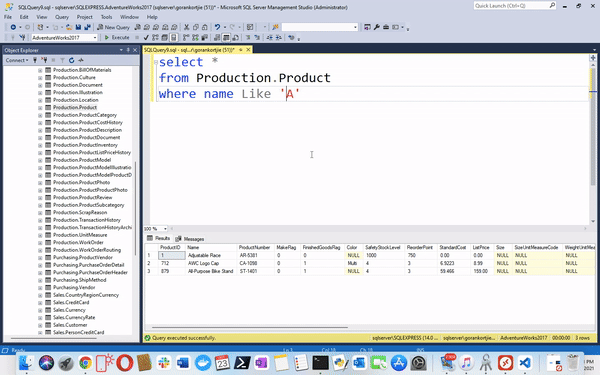Click the New Query button
Screen dimensions: 600x375
[x=113, y=27]
